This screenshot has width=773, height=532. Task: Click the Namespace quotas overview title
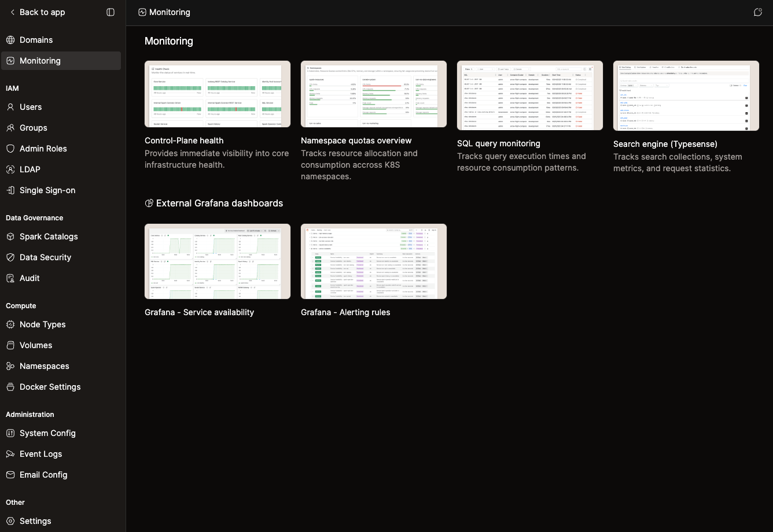pyautogui.click(x=356, y=141)
